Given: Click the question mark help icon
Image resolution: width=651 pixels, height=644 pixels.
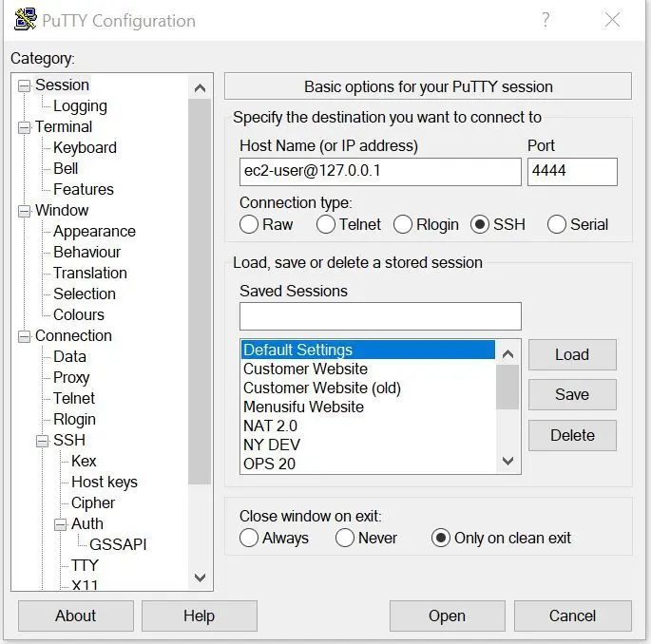Looking at the screenshot, I should [x=546, y=20].
